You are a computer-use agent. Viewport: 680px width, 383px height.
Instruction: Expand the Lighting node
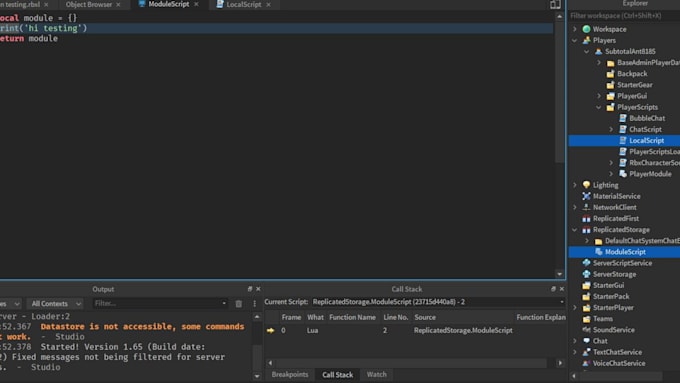575,185
